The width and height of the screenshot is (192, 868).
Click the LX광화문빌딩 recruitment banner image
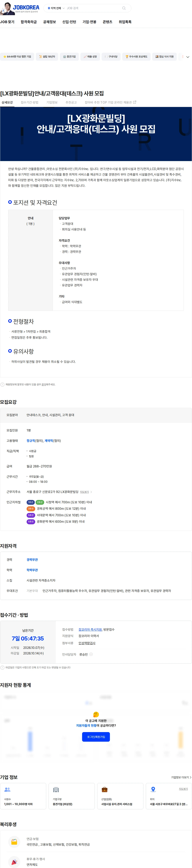[x=96, y=134]
